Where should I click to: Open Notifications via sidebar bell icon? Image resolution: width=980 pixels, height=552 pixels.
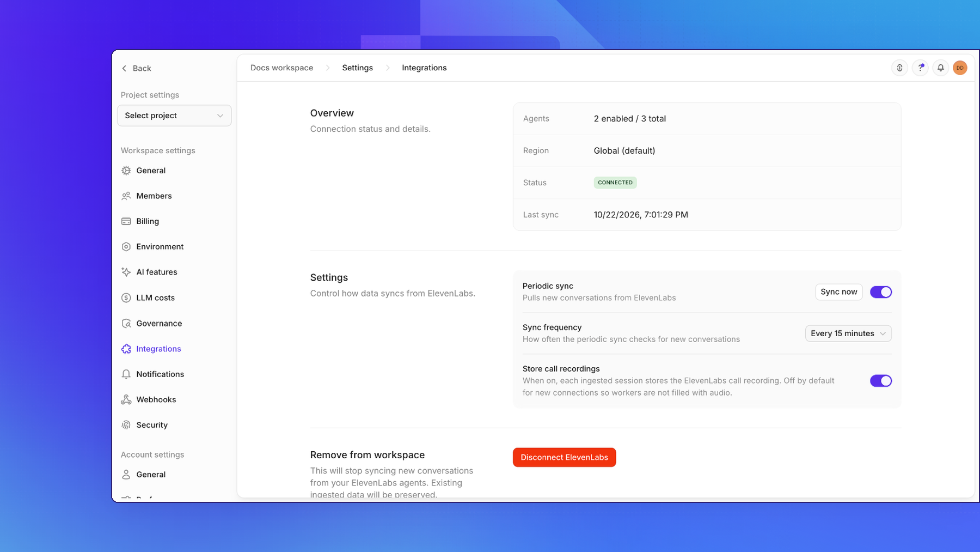click(x=126, y=374)
